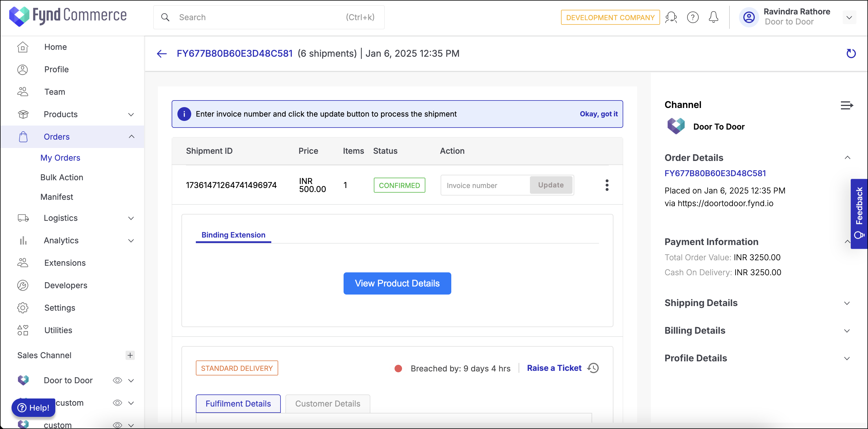The image size is (868, 429).
Task: Expand the Profile Details section
Action: 847,358
